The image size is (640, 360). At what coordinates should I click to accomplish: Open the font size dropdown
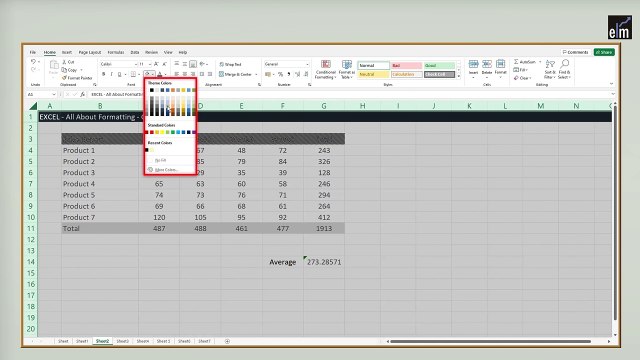149,64
